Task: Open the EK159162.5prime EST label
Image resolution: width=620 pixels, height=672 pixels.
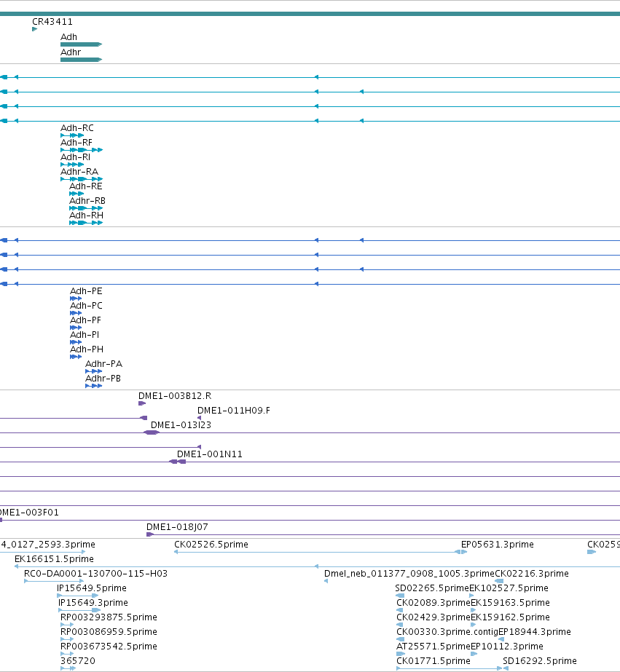Action: tap(510, 617)
